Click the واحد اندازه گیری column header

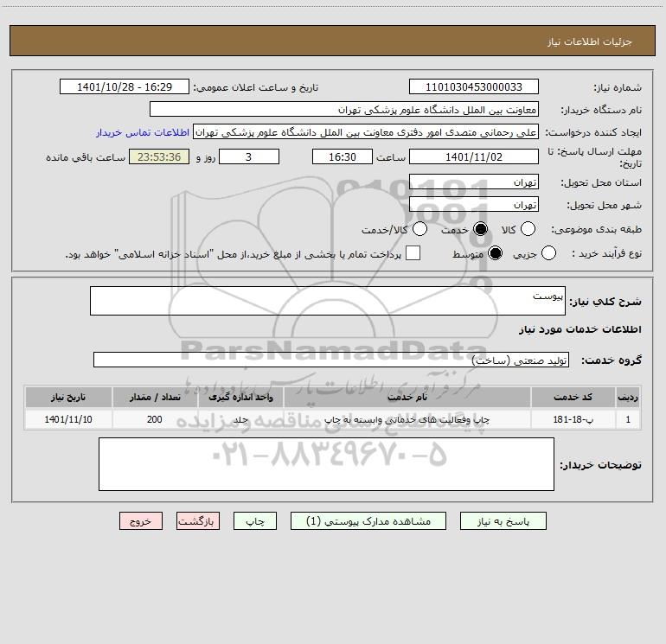(x=240, y=397)
